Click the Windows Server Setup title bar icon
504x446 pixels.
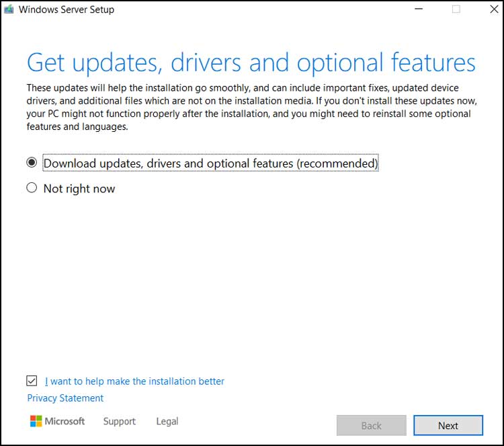click(8, 9)
